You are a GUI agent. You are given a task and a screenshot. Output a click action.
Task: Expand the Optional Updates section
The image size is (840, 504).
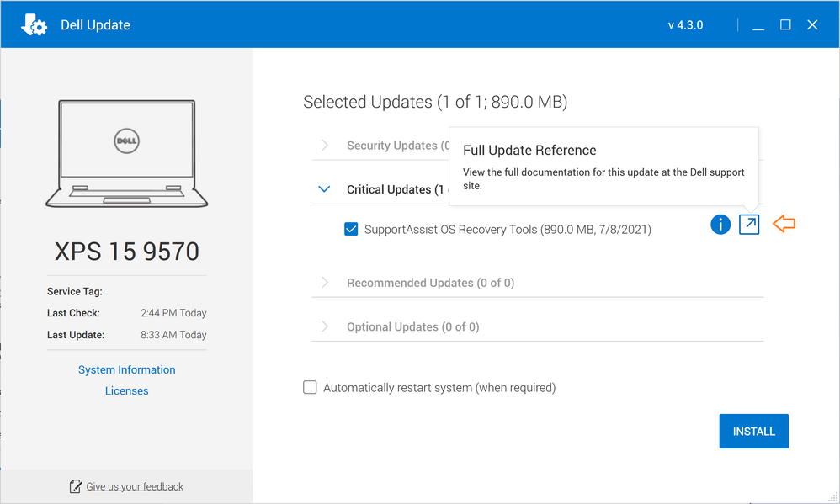tap(325, 326)
